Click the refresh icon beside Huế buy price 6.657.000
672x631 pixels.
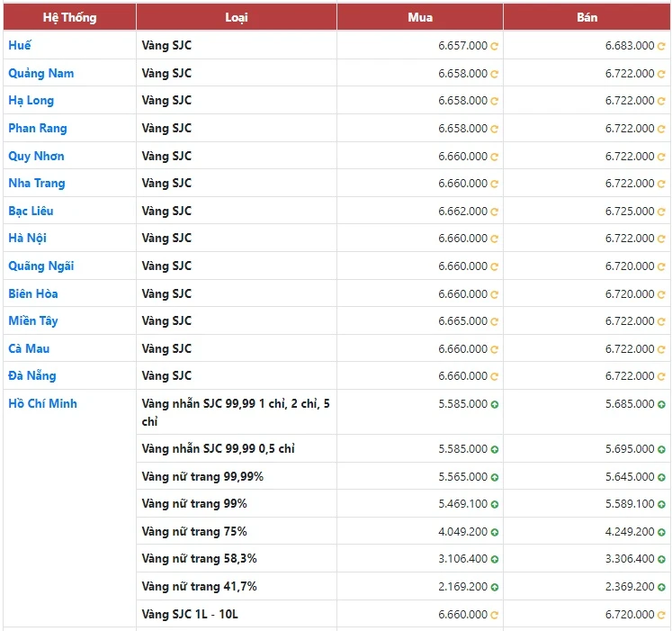click(x=495, y=46)
